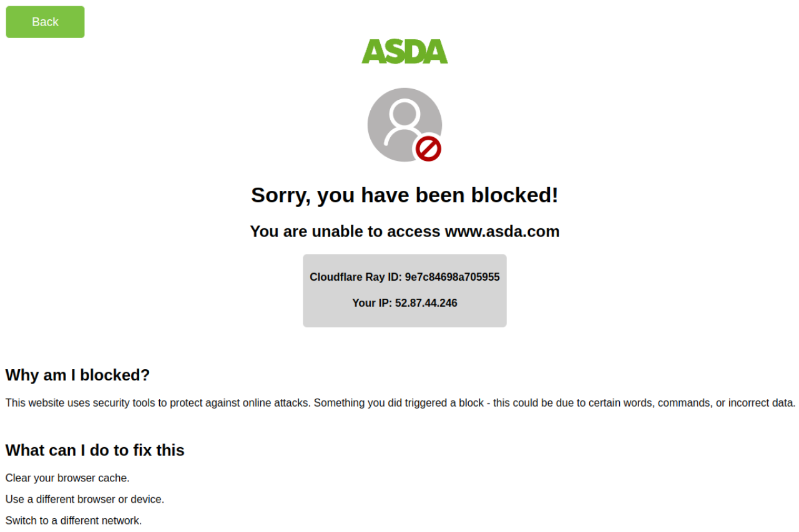799x532 pixels.
Task: Click "Clear your browser cache." line
Action: coord(67,478)
